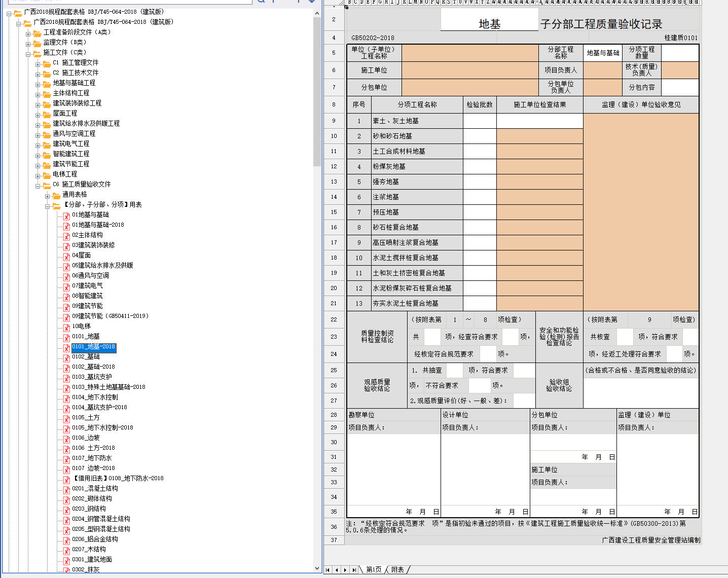Click the tree scrollbar down arrow
Screen dimensions: 728x578
(317, 568)
